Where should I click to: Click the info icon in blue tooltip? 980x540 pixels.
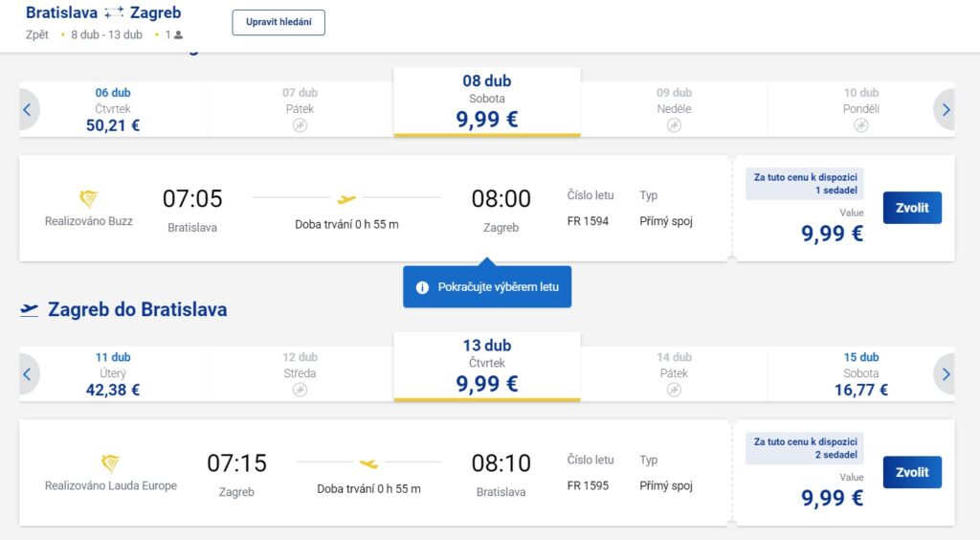tap(422, 287)
